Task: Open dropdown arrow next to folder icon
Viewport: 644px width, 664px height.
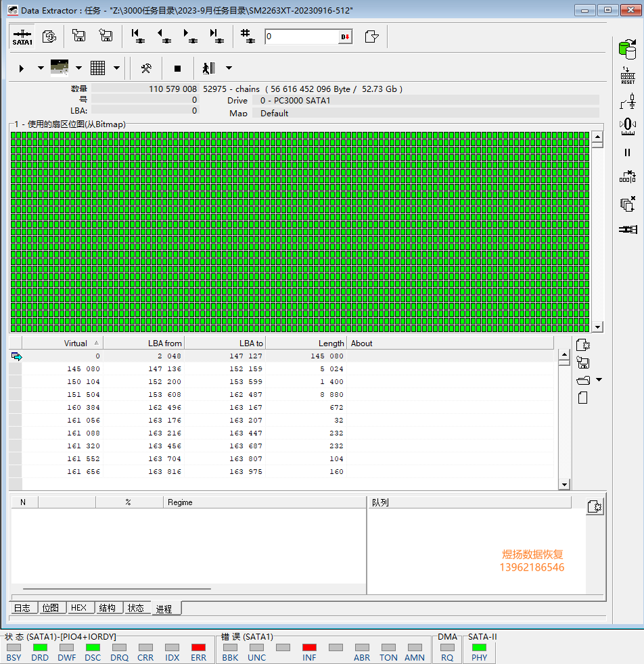Action: coord(599,380)
